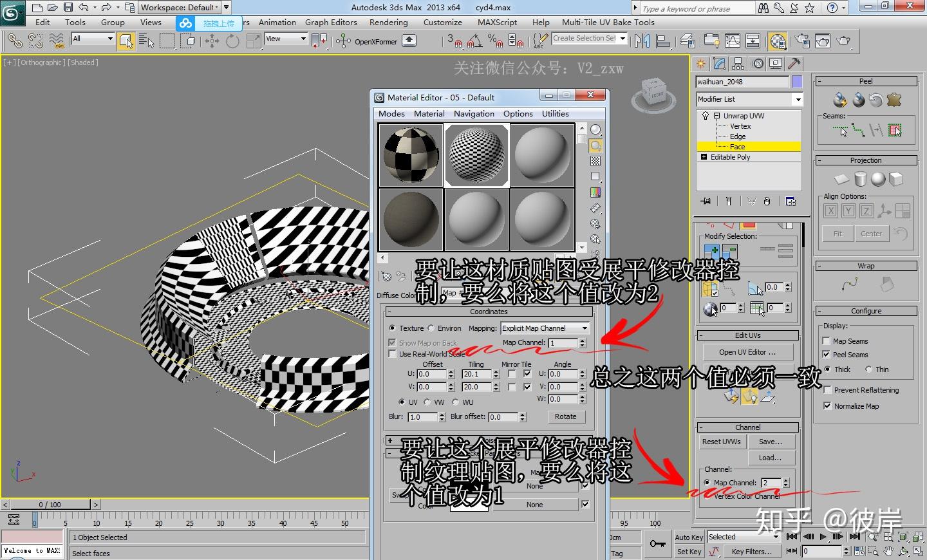927x560 pixels.
Task: Open the Modifier List dropdown
Action: pyautogui.click(x=798, y=99)
